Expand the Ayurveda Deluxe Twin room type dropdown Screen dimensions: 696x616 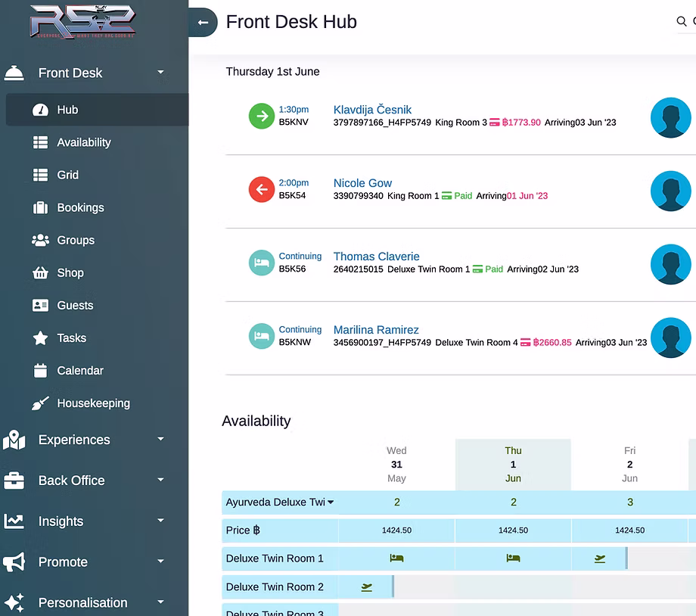pyautogui.click(x=331, y=502)
